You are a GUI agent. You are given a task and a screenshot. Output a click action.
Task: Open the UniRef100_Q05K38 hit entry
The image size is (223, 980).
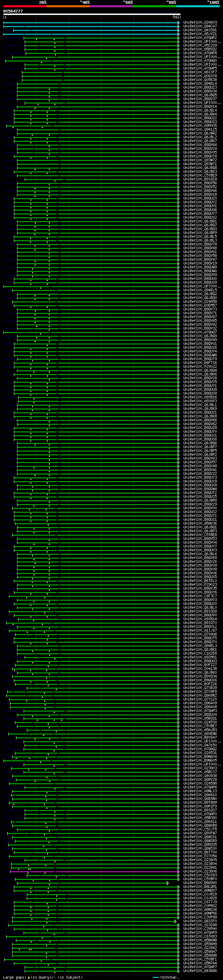click(200, 80)
